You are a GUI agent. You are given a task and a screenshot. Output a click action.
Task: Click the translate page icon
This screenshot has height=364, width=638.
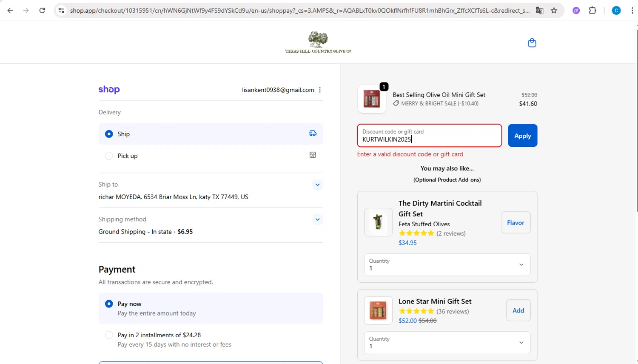click(539, 11)
